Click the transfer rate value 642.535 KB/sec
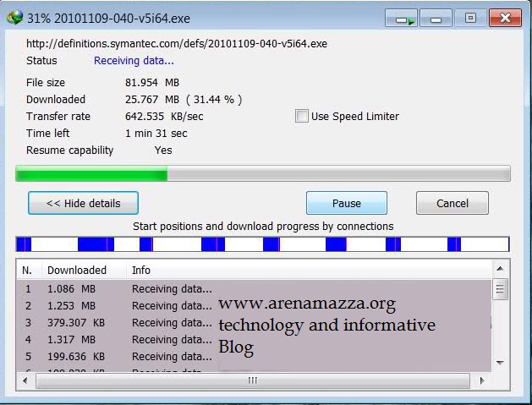The image size is (532, 405). [x=164, y=117]
